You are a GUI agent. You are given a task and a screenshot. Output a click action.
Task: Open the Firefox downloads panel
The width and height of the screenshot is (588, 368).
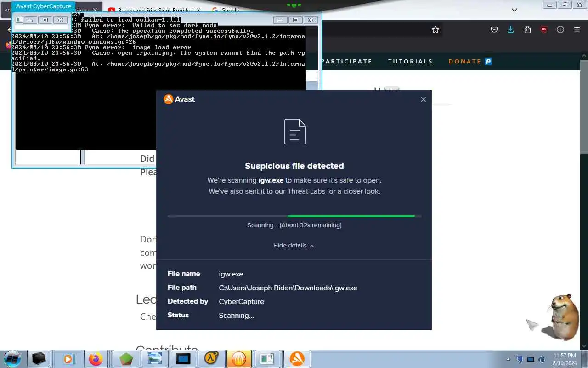point(511,29)
